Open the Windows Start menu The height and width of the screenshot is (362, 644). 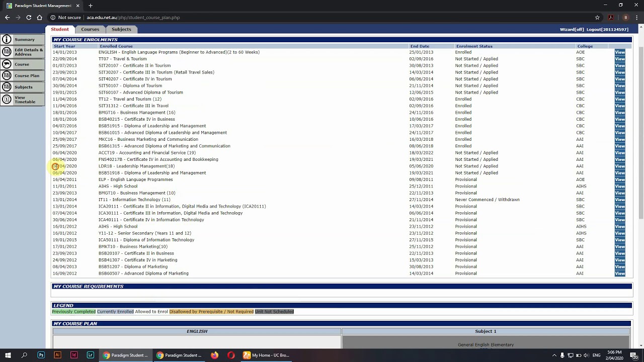[8, 355]
